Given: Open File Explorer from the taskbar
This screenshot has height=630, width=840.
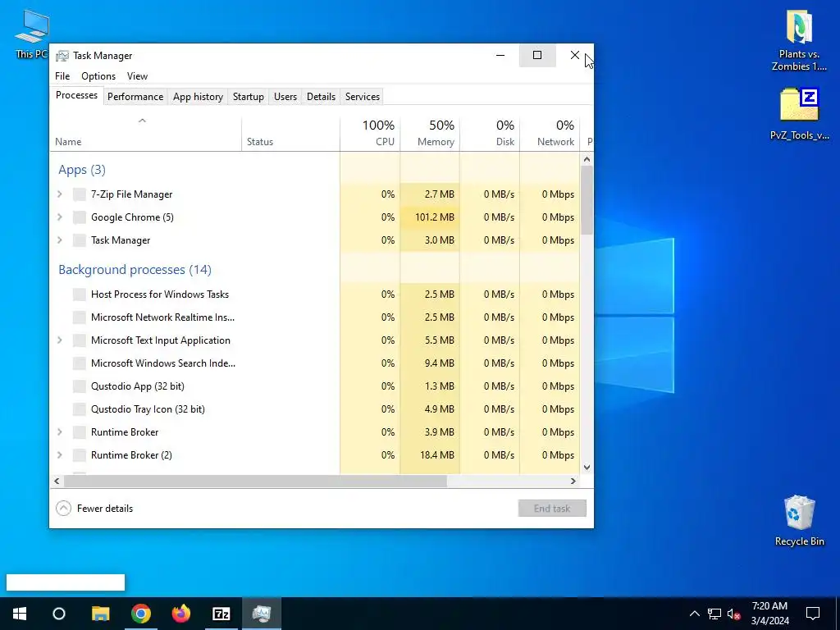Looking at the screenshot, I should [x=100, y=614].
